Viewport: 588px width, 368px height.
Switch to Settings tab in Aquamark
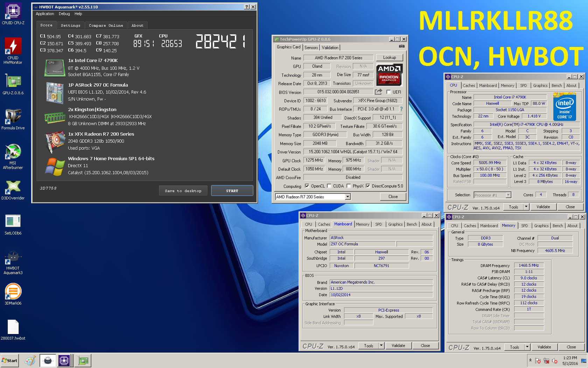tap(70, 25)
